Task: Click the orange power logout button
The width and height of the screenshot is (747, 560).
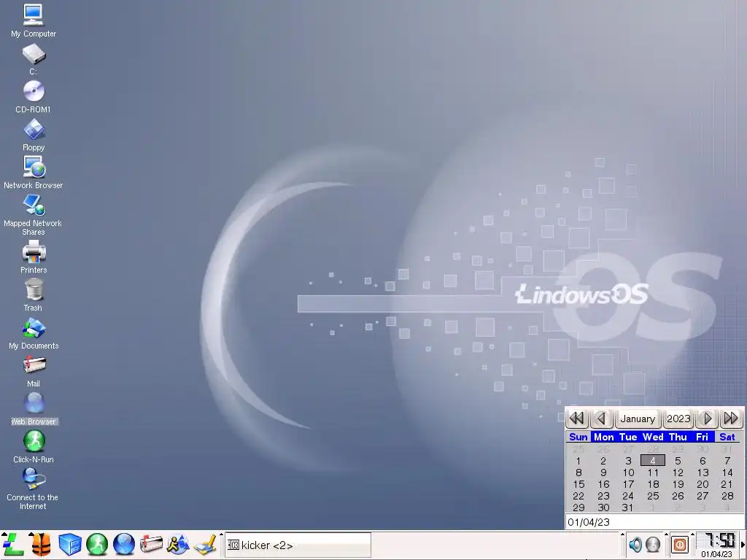Action: pos(680,544)
